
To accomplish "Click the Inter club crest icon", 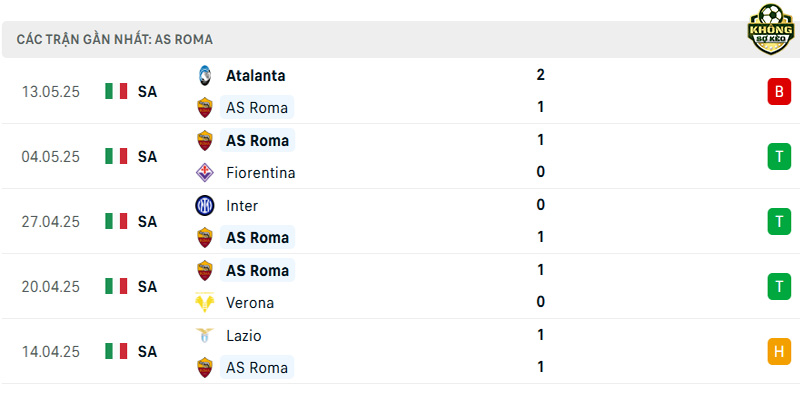I will click(x=205, y=206).
